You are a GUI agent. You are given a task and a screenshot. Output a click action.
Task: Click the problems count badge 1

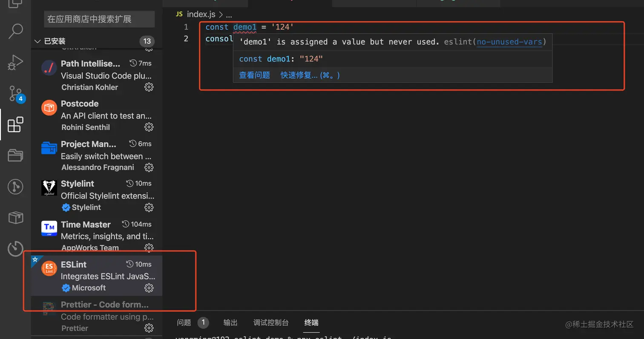203,322
